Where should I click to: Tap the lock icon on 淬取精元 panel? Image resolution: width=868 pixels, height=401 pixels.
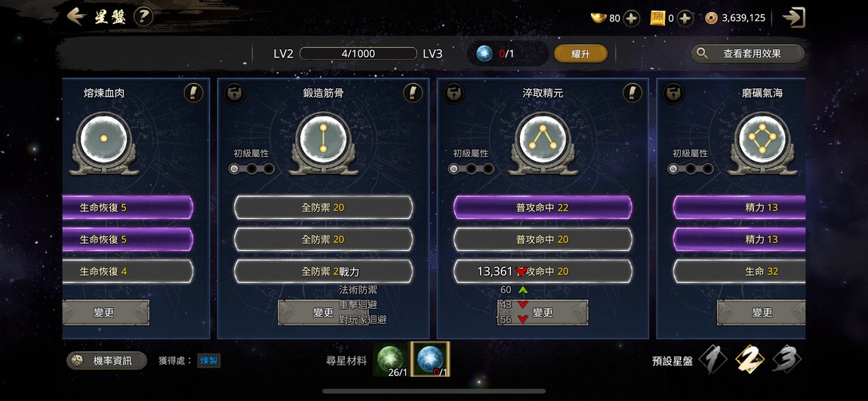tap(454, 93)
